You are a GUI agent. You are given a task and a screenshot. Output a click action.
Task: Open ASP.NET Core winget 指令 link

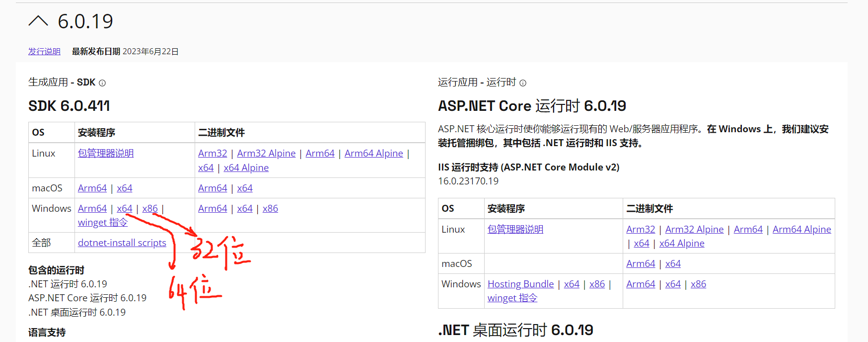click(512, 298)
